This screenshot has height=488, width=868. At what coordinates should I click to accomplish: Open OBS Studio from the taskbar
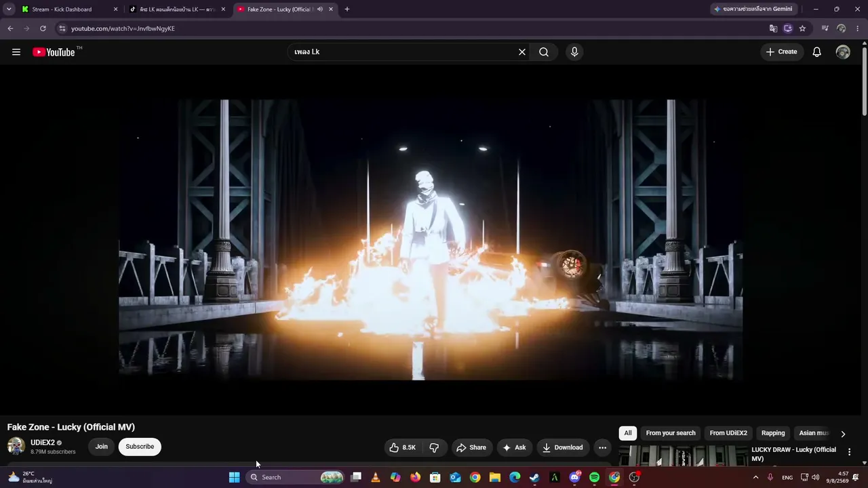point(634,477)
